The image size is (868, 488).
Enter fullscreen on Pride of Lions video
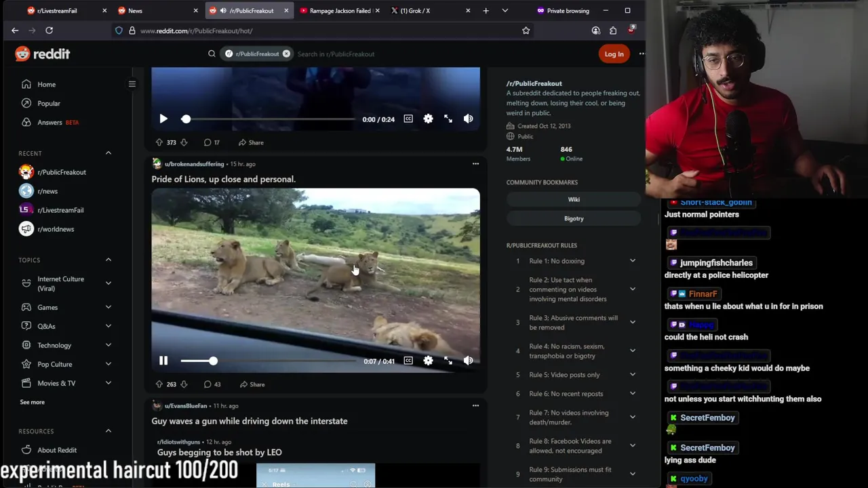(x=448, y=361)
